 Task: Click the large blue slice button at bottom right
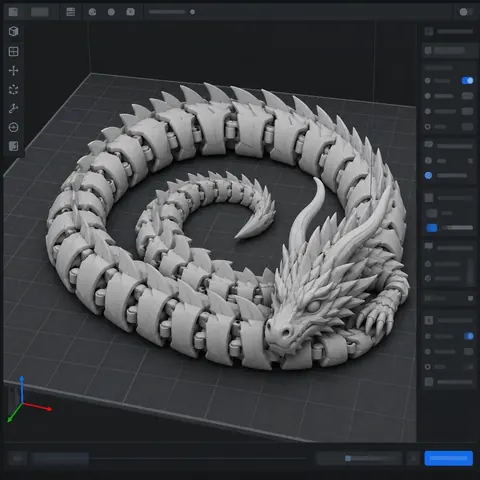click(x=449, y=458)
